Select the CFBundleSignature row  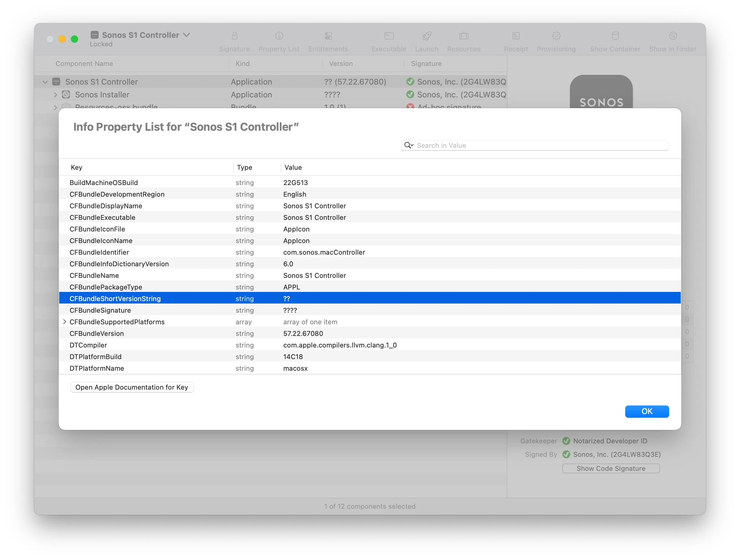point(370,310)
